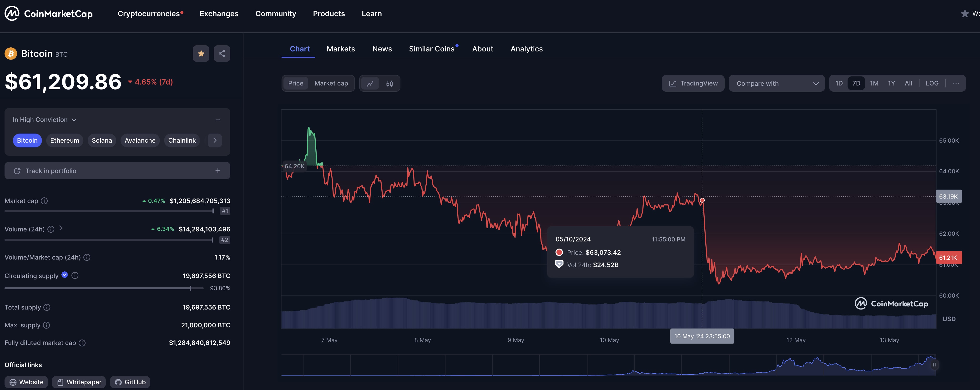This screenshot has width=980, height=390.
Task: Click the CoinMarketCap logo in the header
Action: point(49,14)
